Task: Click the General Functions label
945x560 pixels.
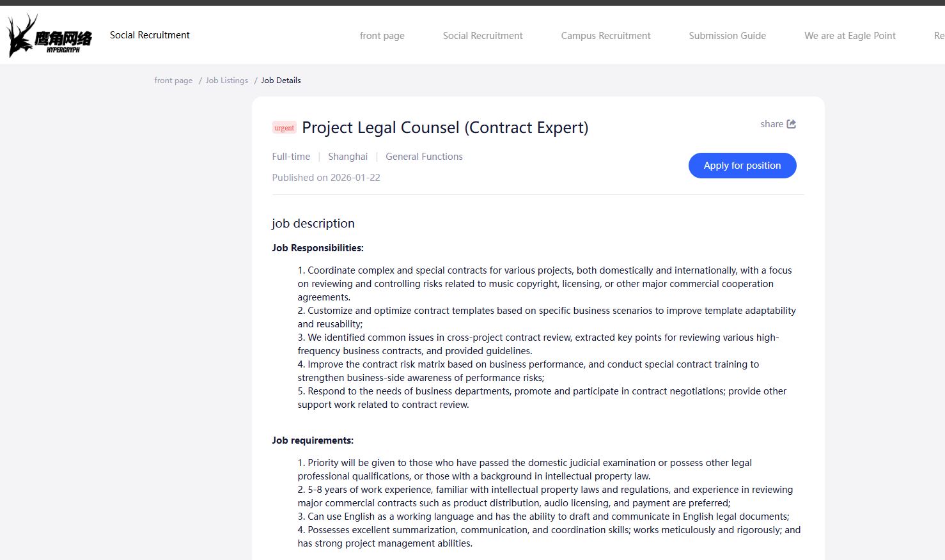Action: pyautogui.click(x=424, y=157)
